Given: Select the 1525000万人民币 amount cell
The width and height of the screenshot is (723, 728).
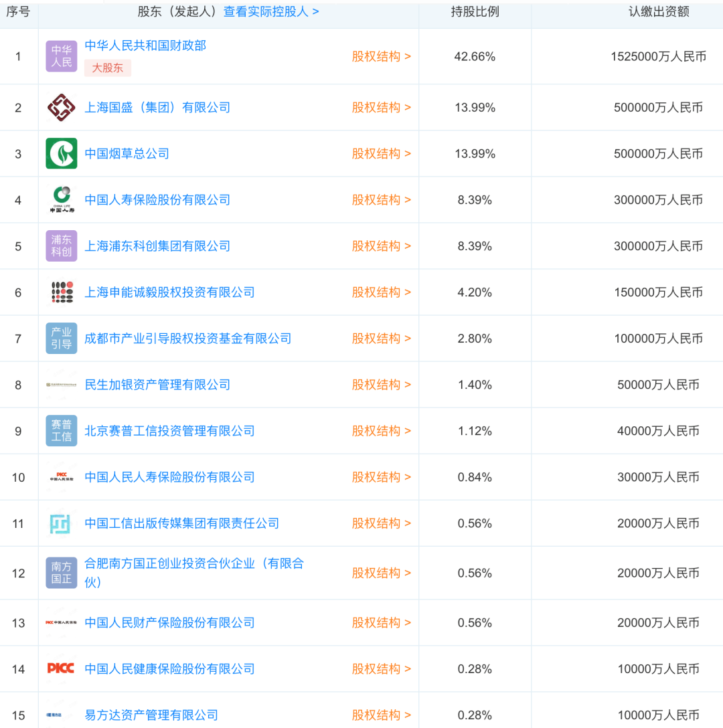Looking at the screenshot, I should pyautogui.click(x=659, y=56).
